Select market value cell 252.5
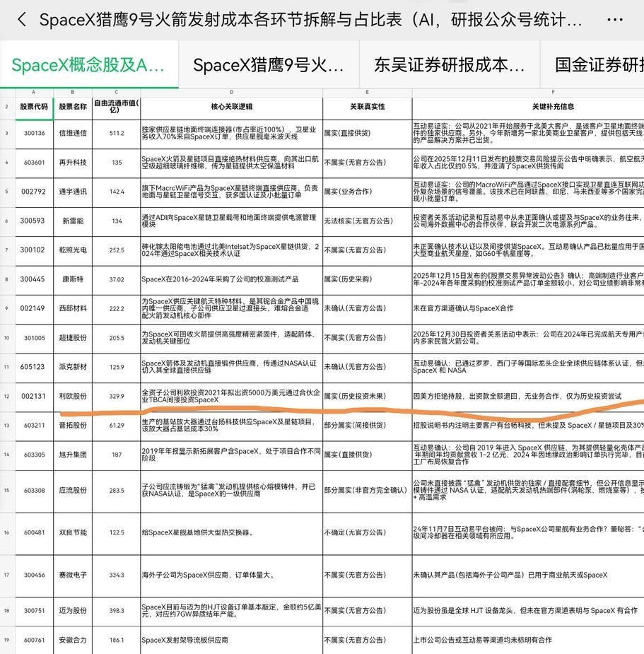 coord(117,250)
